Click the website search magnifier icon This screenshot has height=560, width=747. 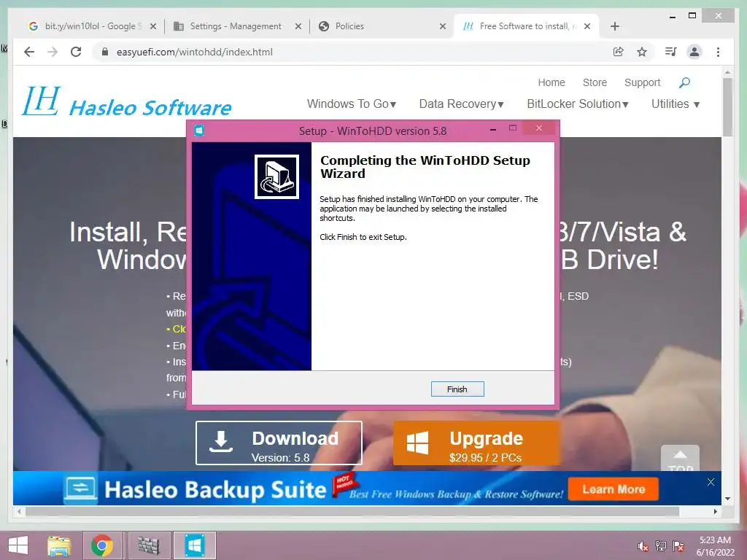pos(684,82)
